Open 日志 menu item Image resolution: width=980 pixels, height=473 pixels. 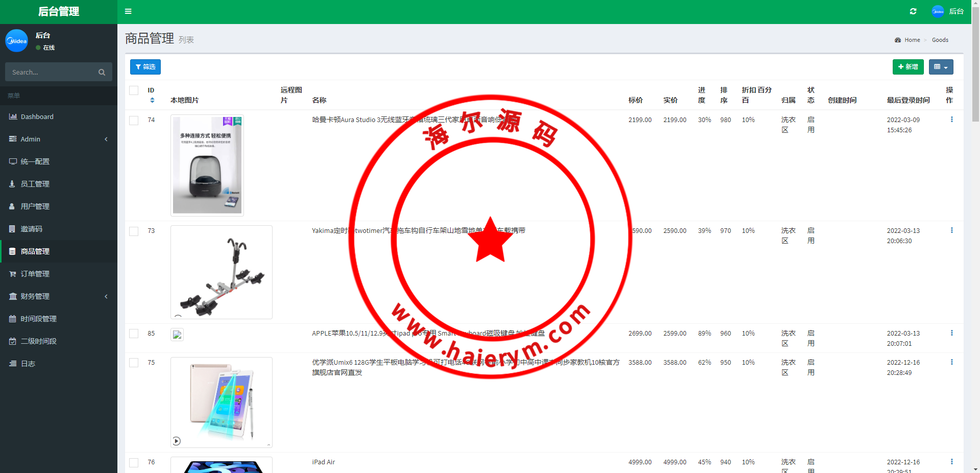point(59,364)
